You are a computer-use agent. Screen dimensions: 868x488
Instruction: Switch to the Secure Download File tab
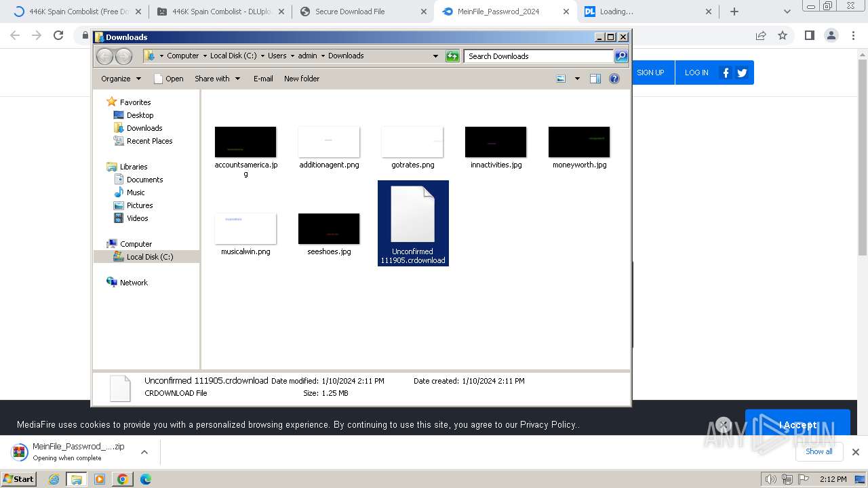pos(363,12)
